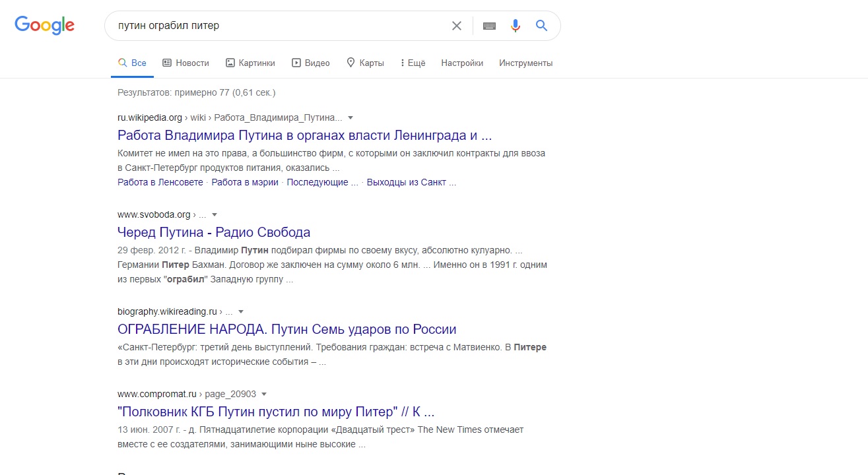Click the www.svoboda.org breadcrumb URL

click(162, 215)
